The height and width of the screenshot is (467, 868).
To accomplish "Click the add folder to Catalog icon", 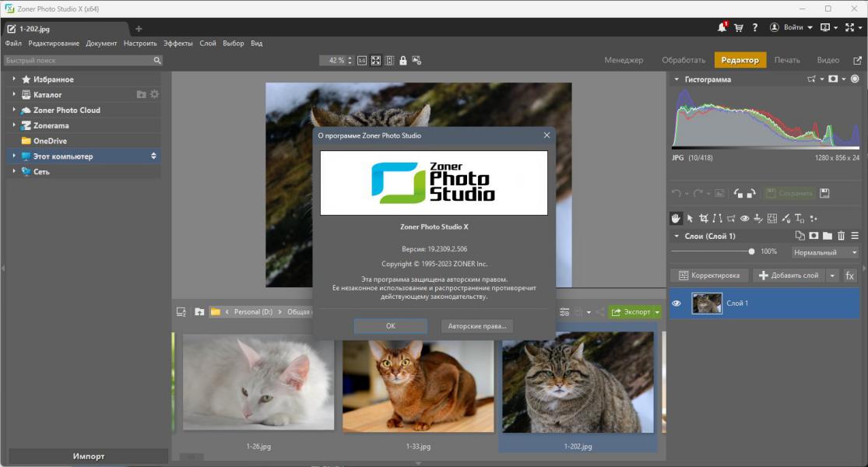I will (x=141, y=95).
